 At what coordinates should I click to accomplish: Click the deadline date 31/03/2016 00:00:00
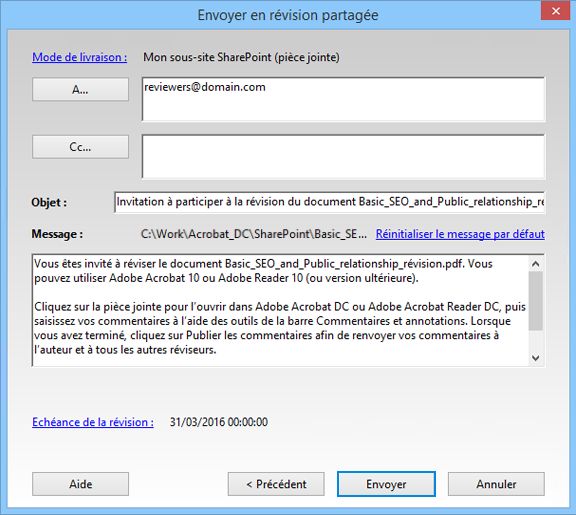[x=219, y=422]
